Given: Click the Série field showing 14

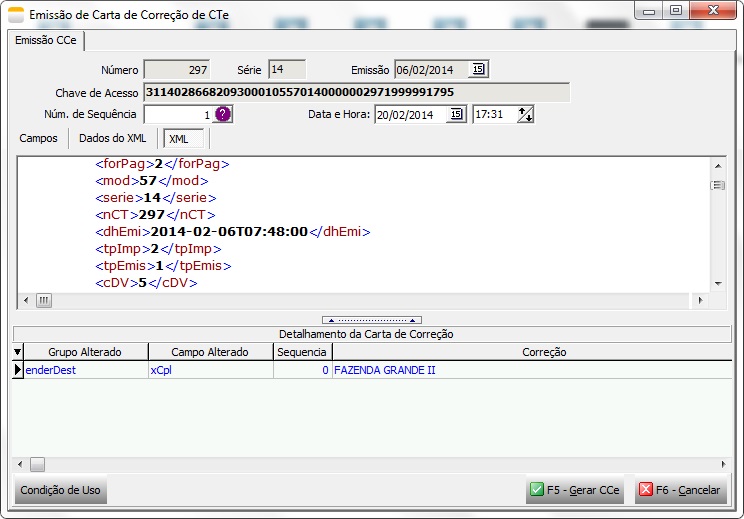Looking at the screenshot, I should click(x=287, y=69).
